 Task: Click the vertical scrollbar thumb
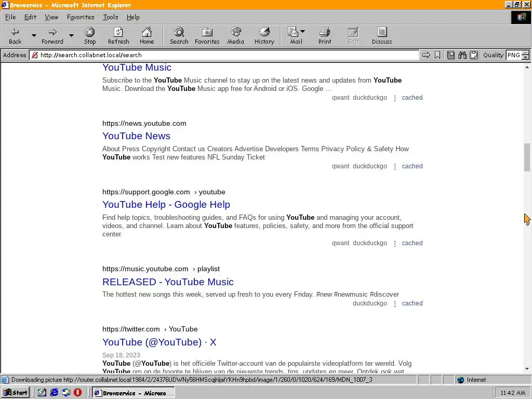point(527,157)
